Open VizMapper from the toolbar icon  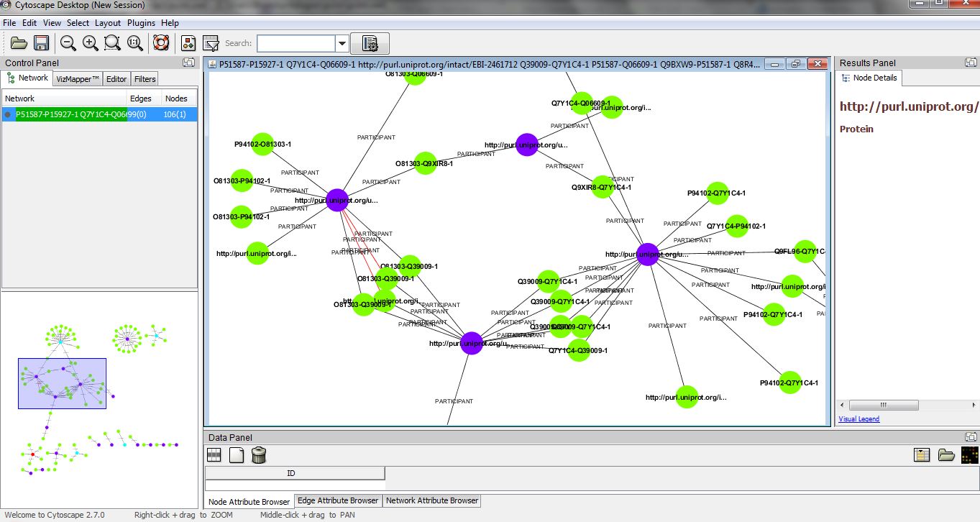tap(189, 43)
